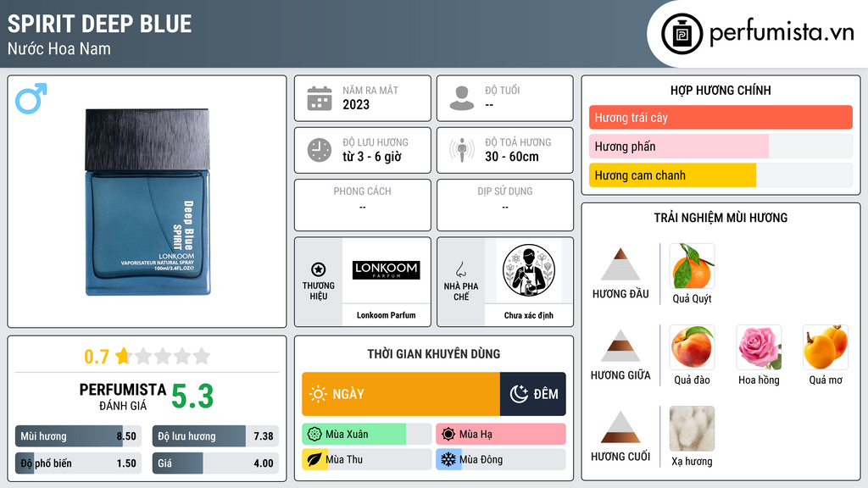Click the Mùa Xuân season bar
The height and width of the screenshot is (488, 868).
pyautogui.click(x=366, y=435)
